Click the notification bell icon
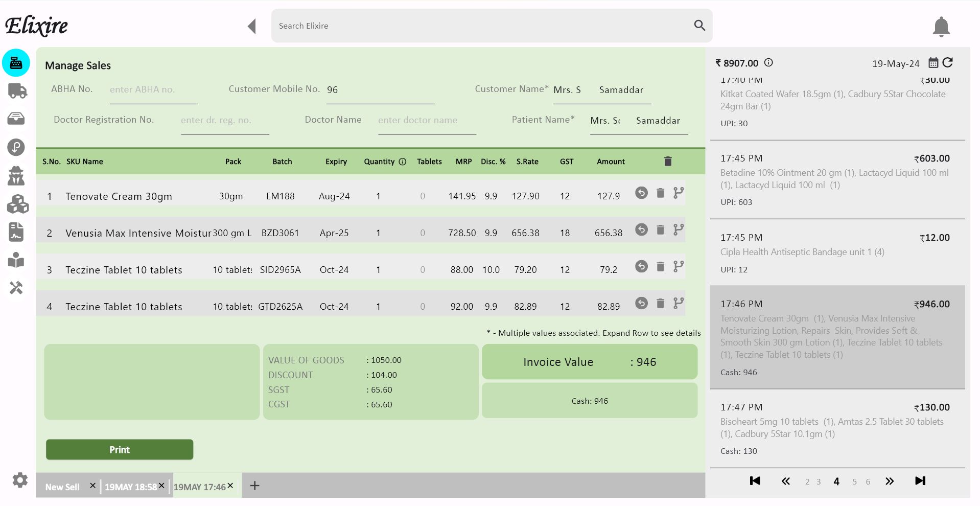This screenshot has height=506, width=980. pos(941,27)
